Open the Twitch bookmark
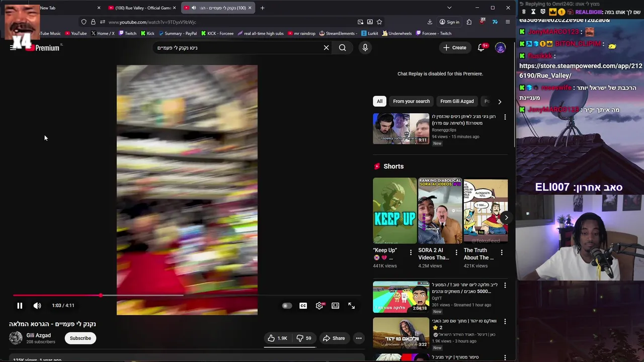 click(x=127, y=33)
